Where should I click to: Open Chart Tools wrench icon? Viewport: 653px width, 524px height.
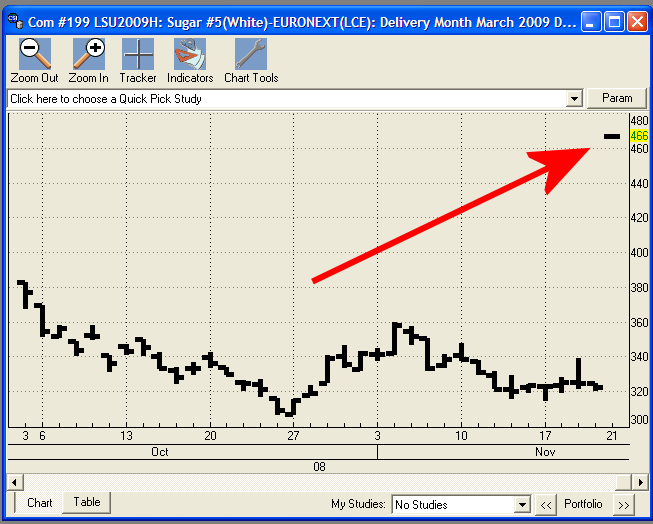pyautogui.click(x=251, y=54)
